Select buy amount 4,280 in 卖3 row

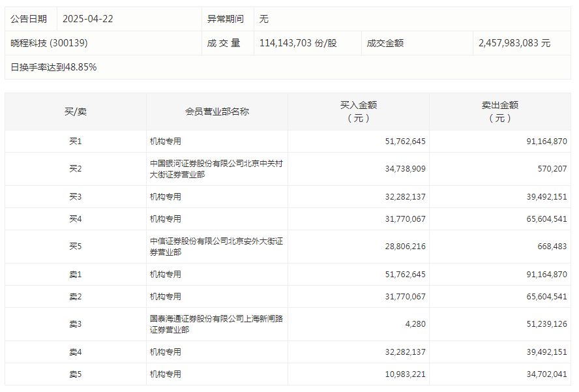pos(415,324)
